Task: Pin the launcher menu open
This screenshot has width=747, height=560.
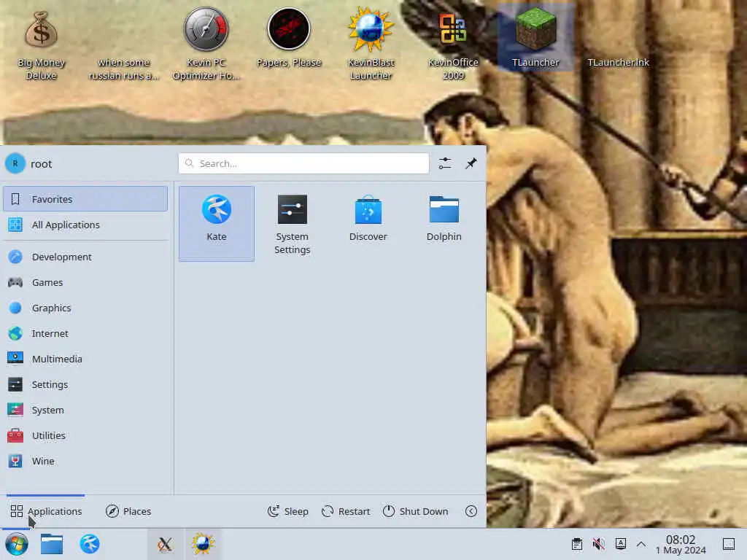Action: tap(471, 163)
